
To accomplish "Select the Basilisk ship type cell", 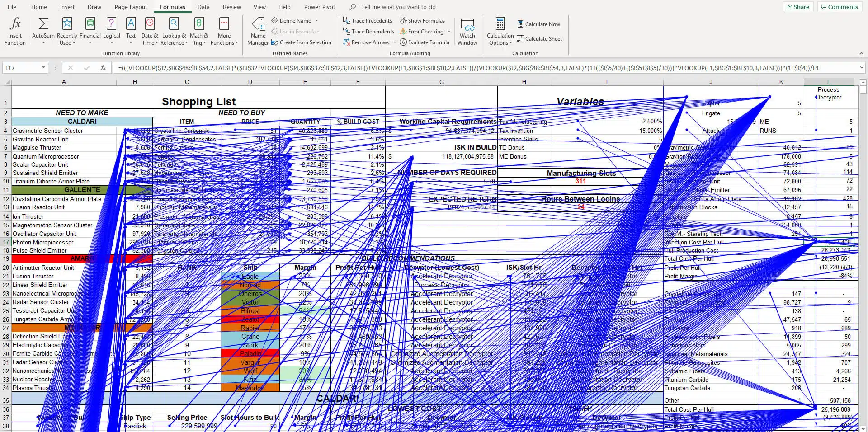I will pos(135,426).
